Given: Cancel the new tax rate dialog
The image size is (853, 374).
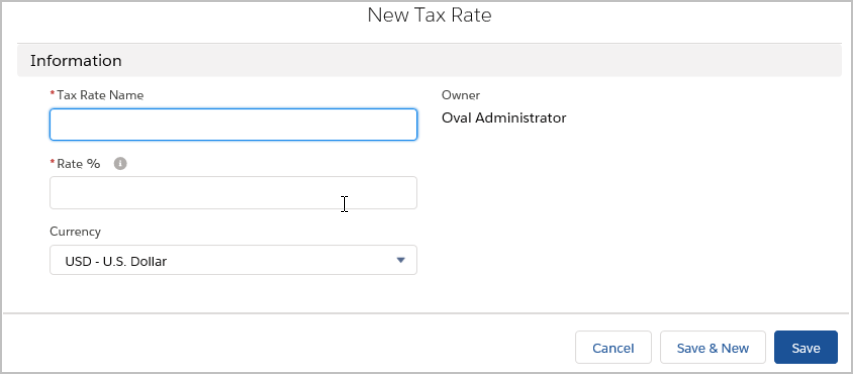Looking at the screenshot, I should coord(613,347).
